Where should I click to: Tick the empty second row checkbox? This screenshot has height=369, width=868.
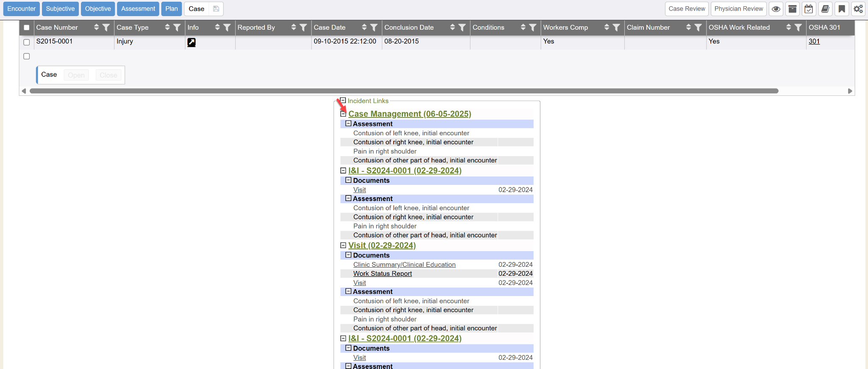(x=27, y=56)
